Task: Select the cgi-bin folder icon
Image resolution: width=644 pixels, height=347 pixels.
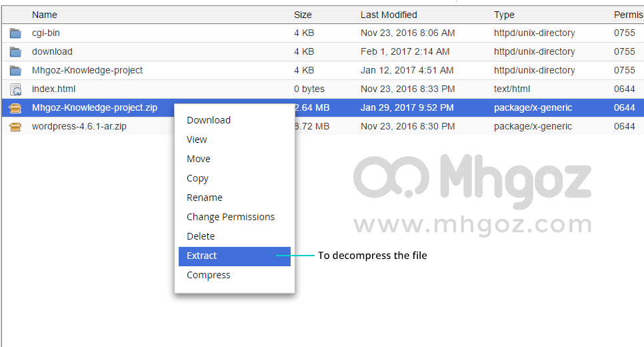Action: pyautogui.click(x=15, y=33)
